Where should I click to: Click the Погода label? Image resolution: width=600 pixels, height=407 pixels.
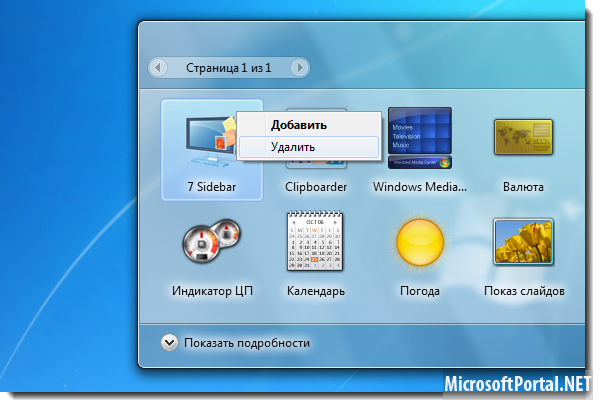420,291
